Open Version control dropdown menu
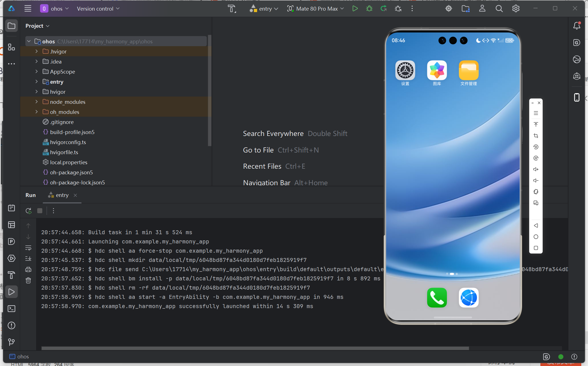This screenshot has width=588, height=366. click(x=98, y=9)
